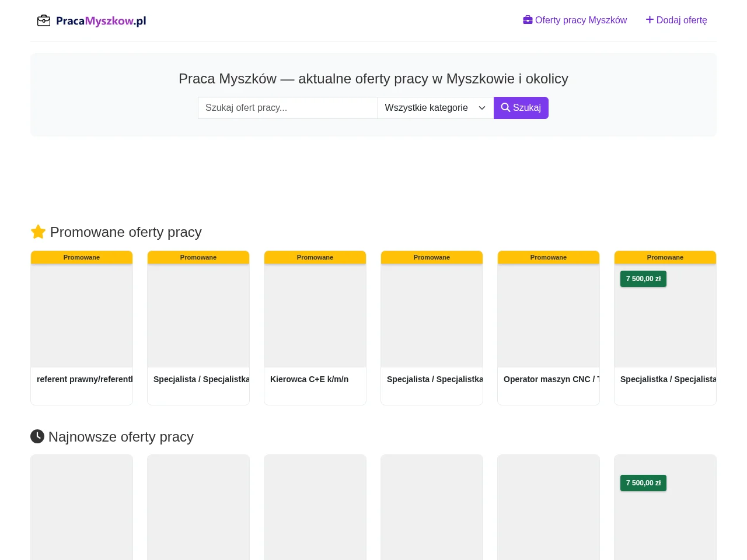747x560 pixels.
Task: Open Oferty pracy Myszków link
Action: [x=575, y=20]
